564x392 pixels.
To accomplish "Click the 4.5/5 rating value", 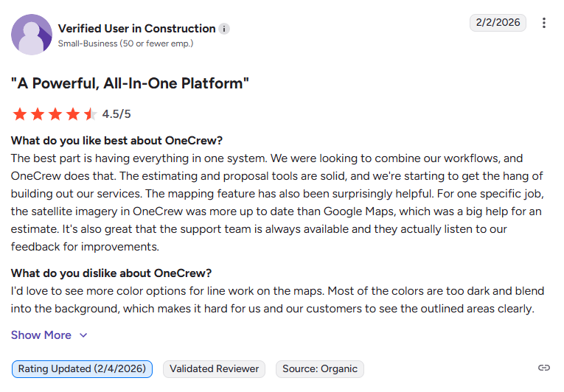I will click(116, 114).
